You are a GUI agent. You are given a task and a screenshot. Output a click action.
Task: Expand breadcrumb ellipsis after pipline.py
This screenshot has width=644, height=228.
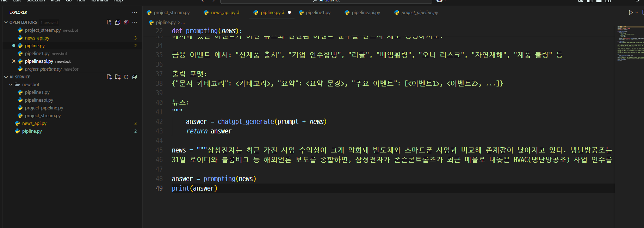(183, 23)
